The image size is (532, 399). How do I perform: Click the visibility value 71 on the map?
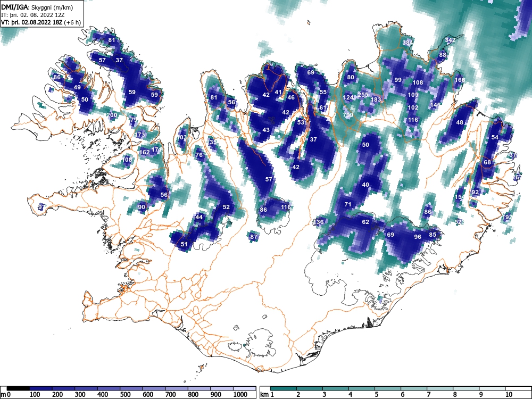(348, 204)
